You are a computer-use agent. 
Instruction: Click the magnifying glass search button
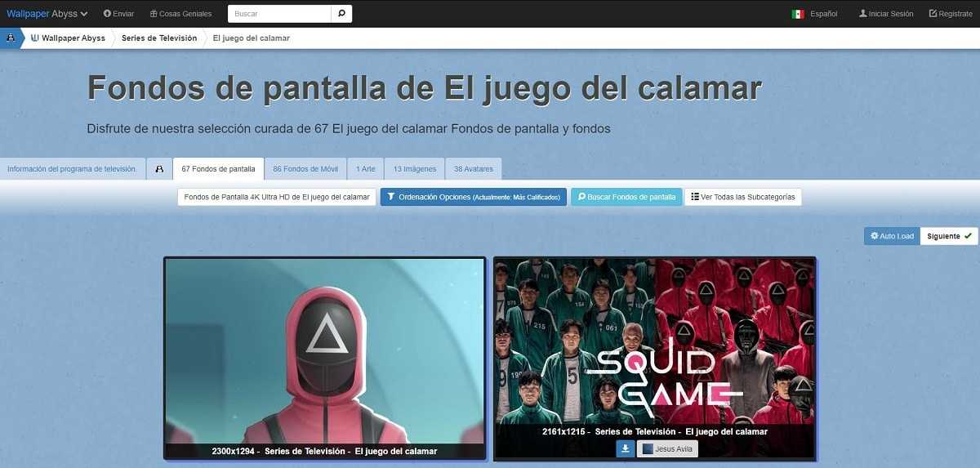pyautogui.click(x=342, y=13)
